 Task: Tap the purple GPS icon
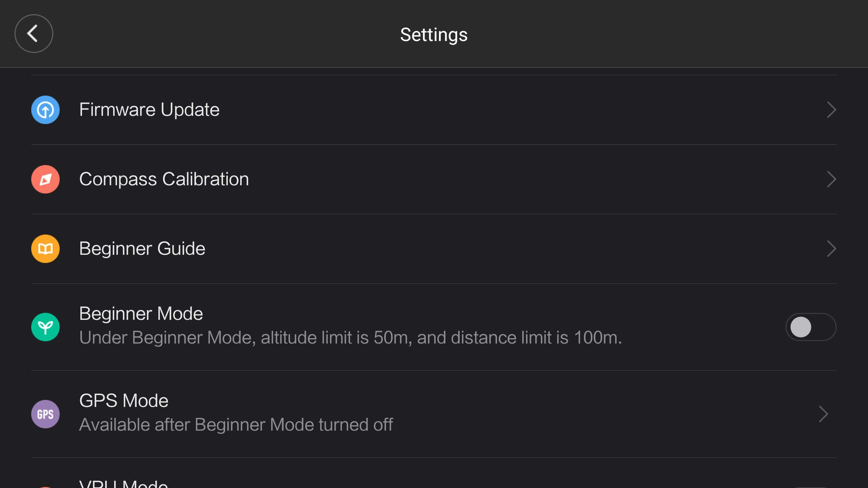45,414
